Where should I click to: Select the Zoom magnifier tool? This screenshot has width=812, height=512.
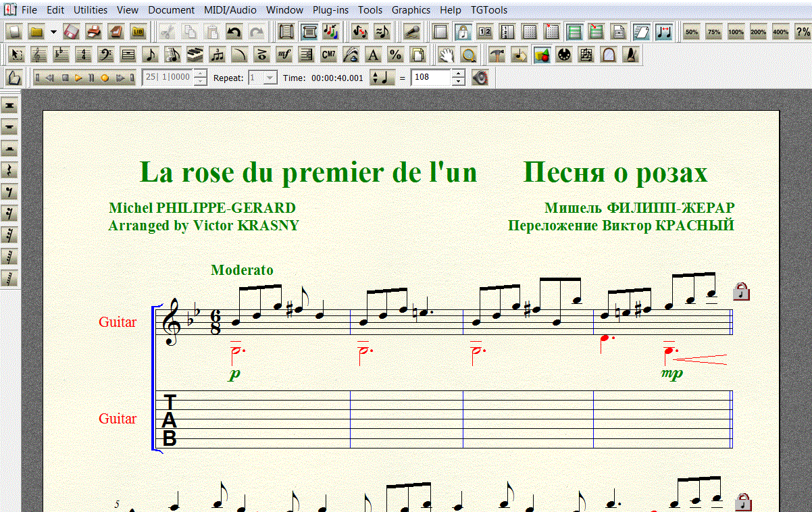(x=469, y=55)
